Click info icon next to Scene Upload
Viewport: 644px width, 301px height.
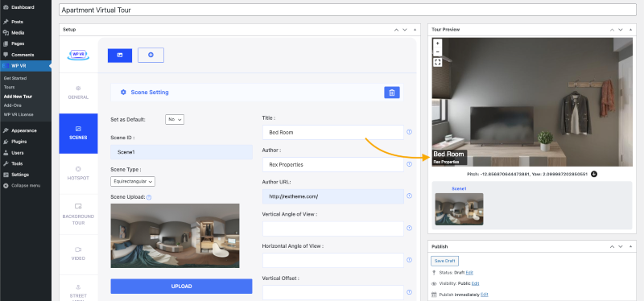coord(149,197)
